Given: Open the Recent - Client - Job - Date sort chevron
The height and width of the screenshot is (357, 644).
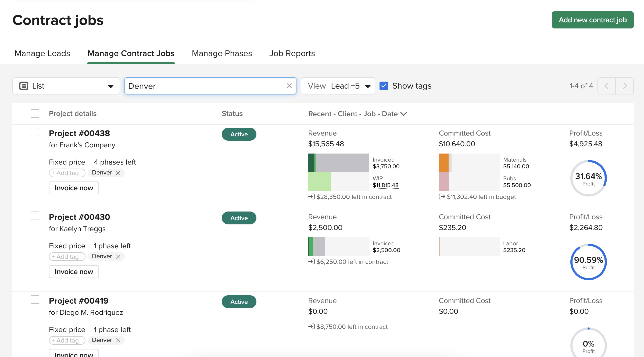Looking at the screenshot, I should [403, 114].
